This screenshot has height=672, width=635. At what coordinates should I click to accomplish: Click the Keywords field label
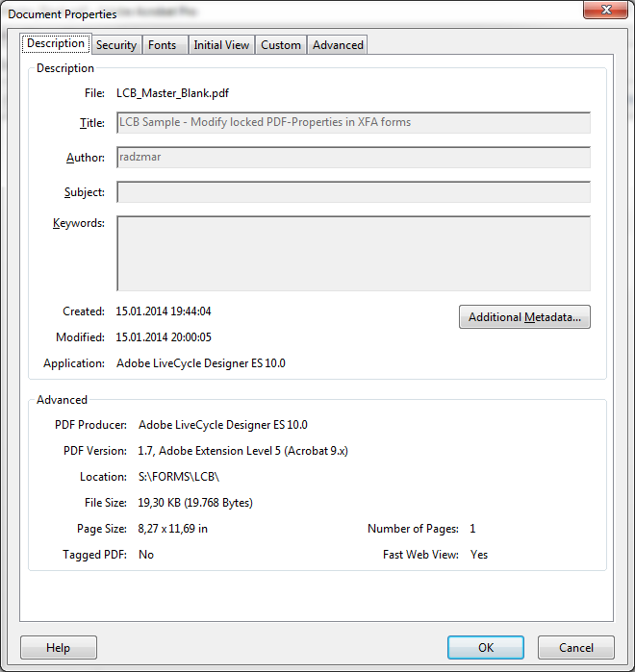[79, 223]
